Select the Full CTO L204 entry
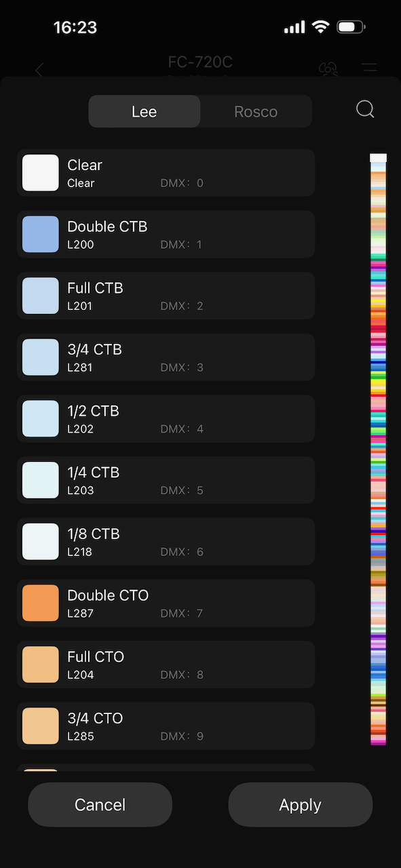The width and height of the screenshot is (401, 868). click(166, 665)
